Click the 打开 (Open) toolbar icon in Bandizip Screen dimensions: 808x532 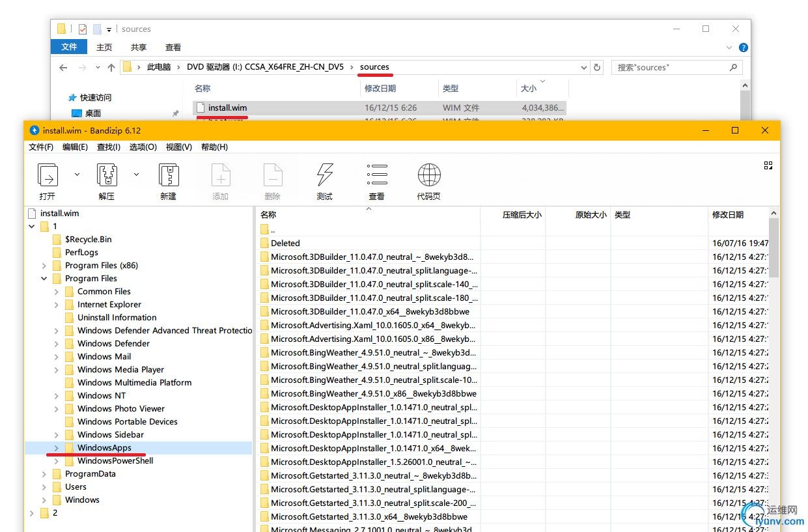click(x=48, y=175)
